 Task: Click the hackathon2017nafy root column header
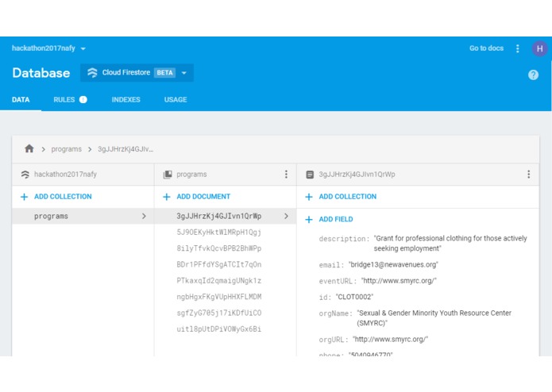[x=83, y=175]
